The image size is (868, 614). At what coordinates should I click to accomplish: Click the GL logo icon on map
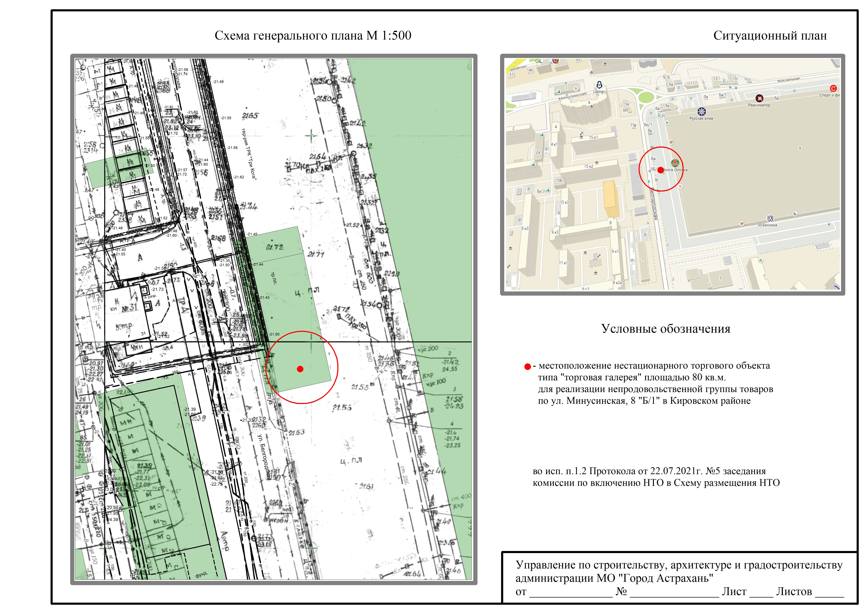(x=539, y=61)
